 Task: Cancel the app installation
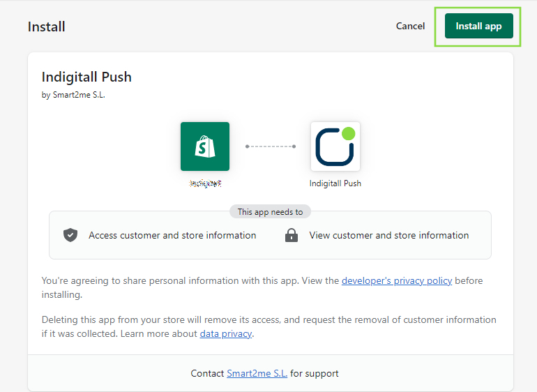[x=410, y=26]
